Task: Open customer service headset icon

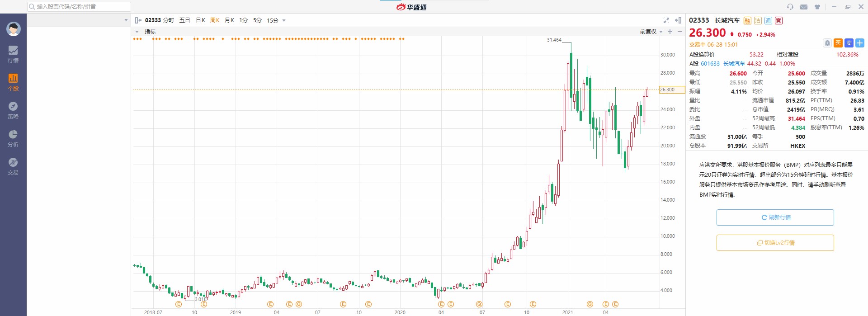Action: pos(790,7)
